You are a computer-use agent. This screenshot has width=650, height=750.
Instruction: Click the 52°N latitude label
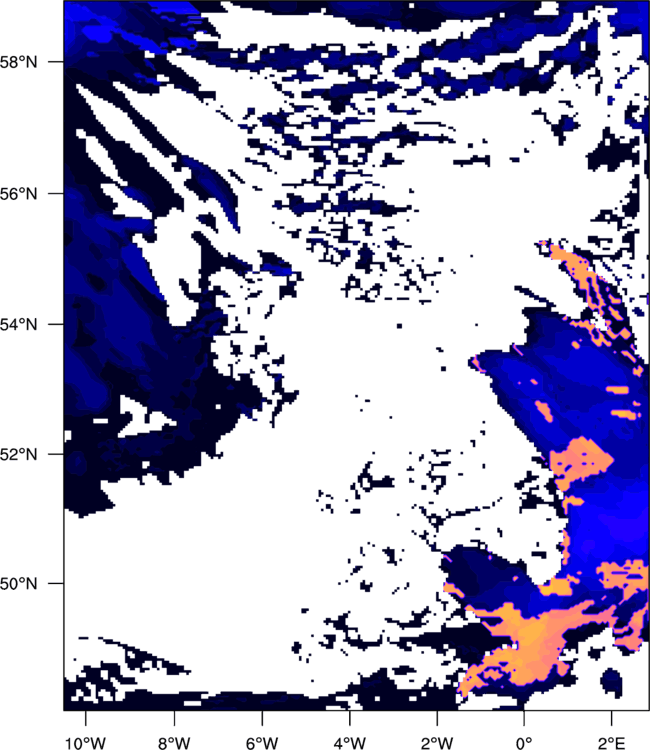click(18, 454)
